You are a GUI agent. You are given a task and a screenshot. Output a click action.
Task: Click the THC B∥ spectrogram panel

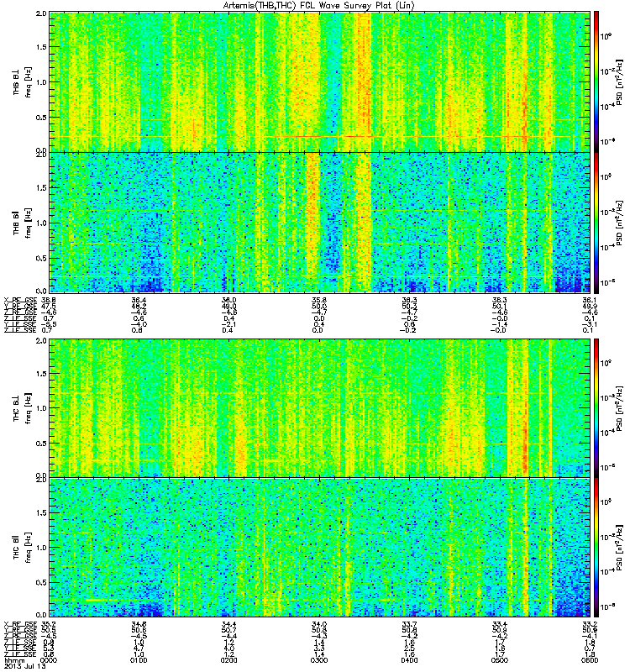pyautogui.click(x=320, y=548)
